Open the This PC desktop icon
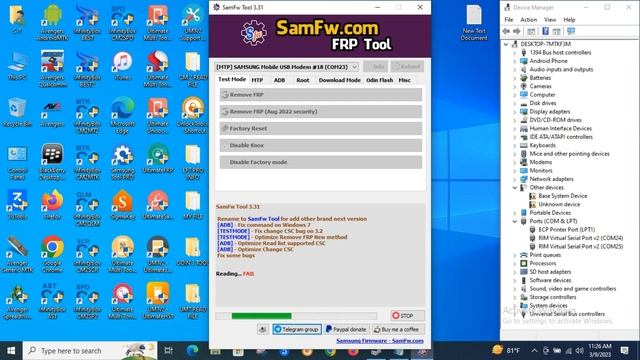The height and width of the screenshot is (360, 640). coord(17,65)
